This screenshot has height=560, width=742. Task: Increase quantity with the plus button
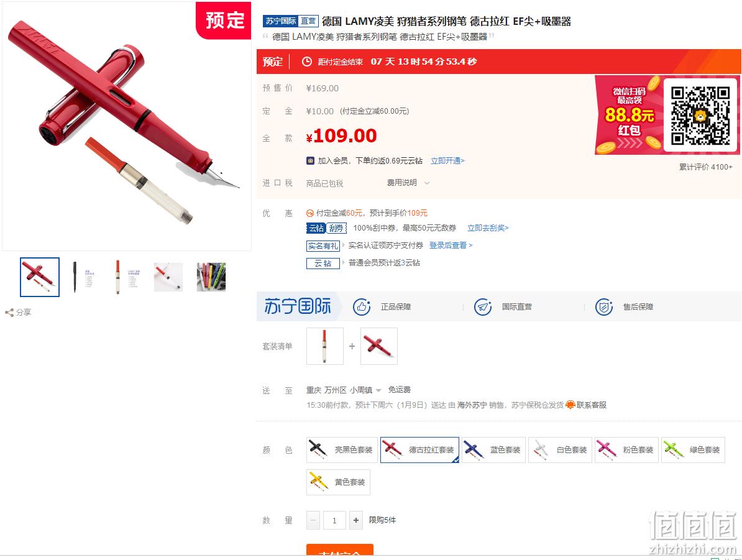pos(356,520)
